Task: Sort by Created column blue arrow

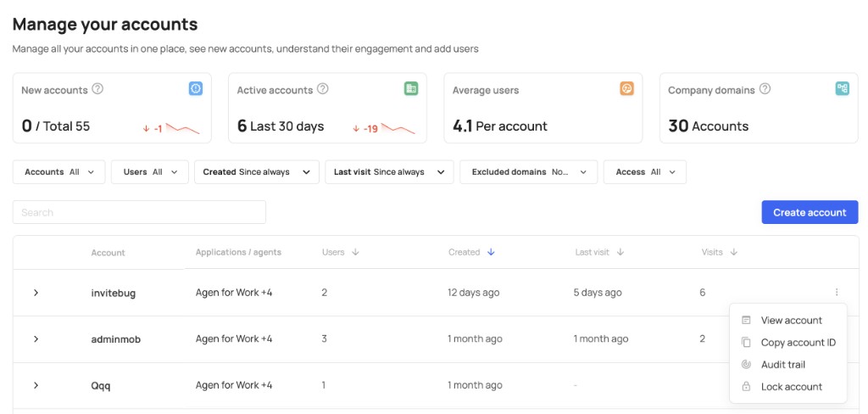Action: tap(491, 252)
